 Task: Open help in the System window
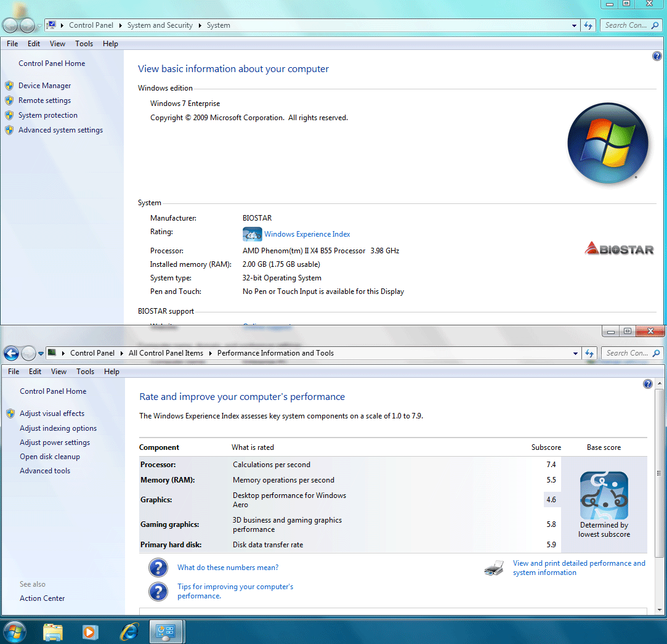click(x=657, y=56)
